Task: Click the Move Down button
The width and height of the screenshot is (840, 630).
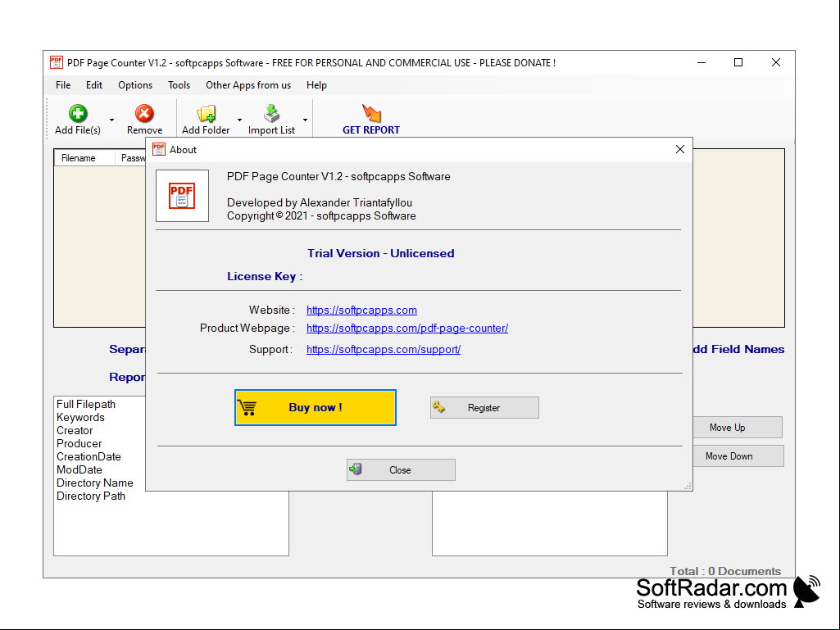Action: [x=738, y=456]
